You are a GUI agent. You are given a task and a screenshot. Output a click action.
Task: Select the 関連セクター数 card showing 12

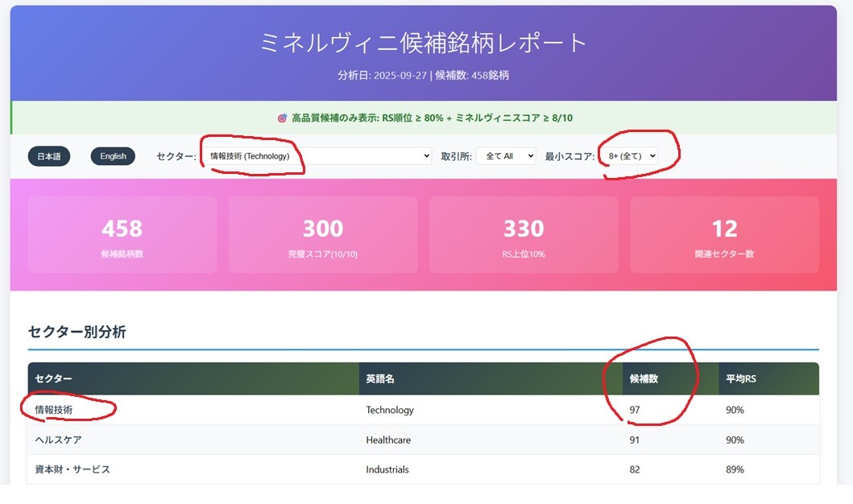724,235
